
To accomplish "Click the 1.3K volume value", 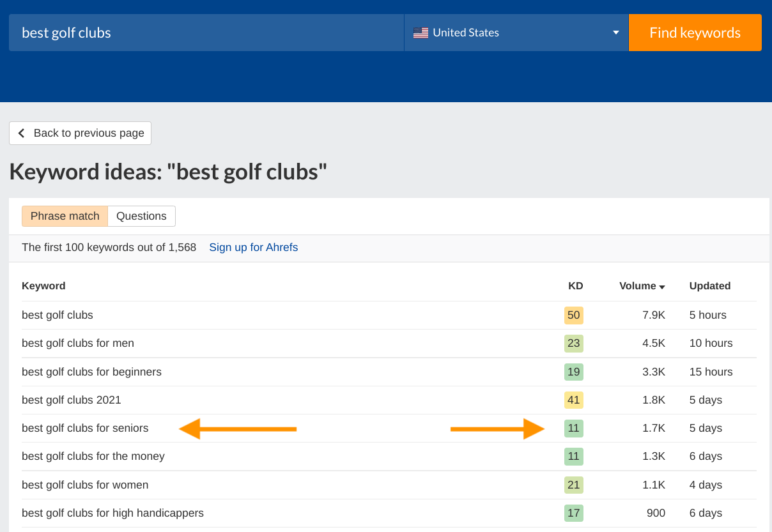I will click(x=654, y=456).
